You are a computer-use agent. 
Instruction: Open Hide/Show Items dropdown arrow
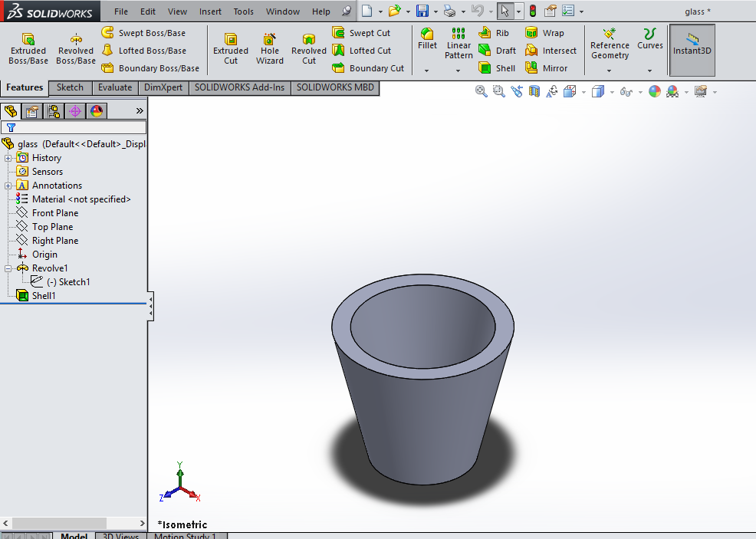coord(640,91)
